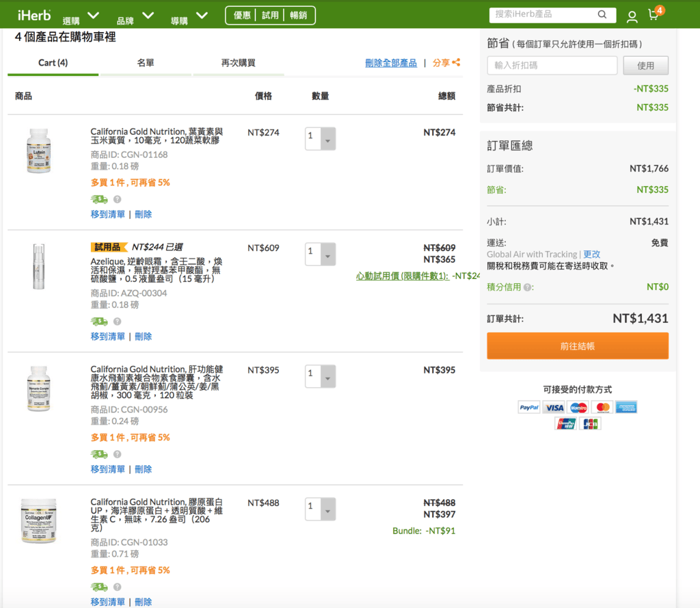Click the share icon next to 分享
This screenshot has width=700, height=608.
pos(456,62)
